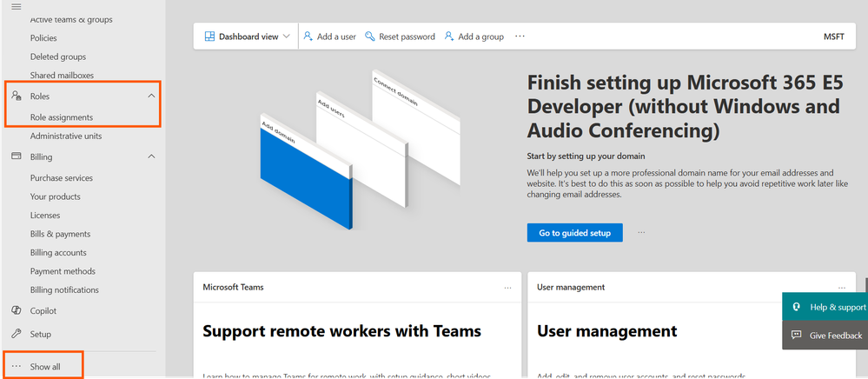
Task: Click the Copilot icon in sidebar
Action: (x=17, y=311)
